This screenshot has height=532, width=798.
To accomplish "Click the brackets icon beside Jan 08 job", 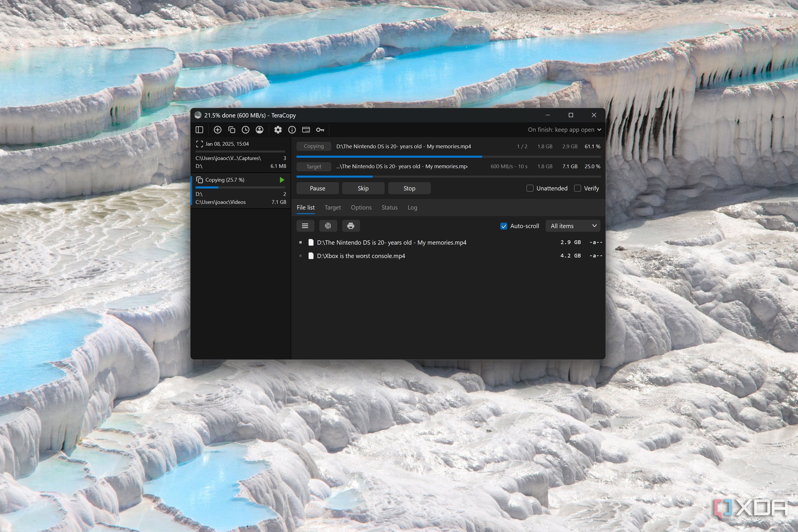I will click(x=200, y=144).
